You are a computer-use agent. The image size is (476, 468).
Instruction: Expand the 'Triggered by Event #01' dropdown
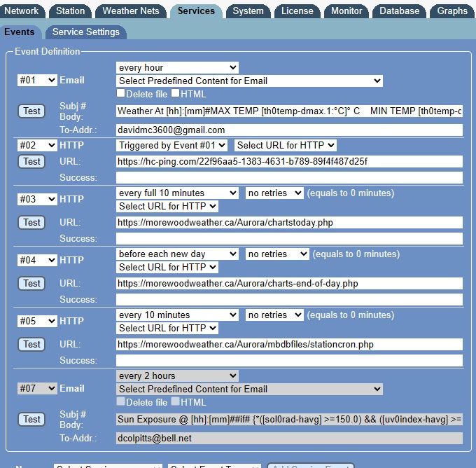coord(172,145)
